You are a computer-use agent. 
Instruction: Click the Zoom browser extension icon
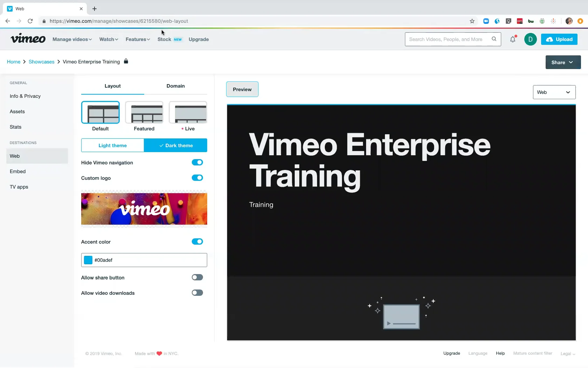coord(486,21)
